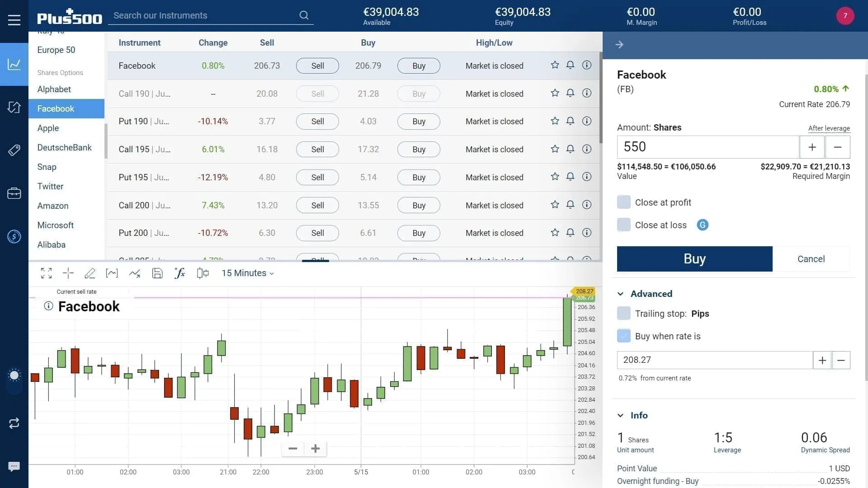This screenshot has width=868, height=488.
Task: Click Sell button on Call 200 row
Action: tap(317, 205)
